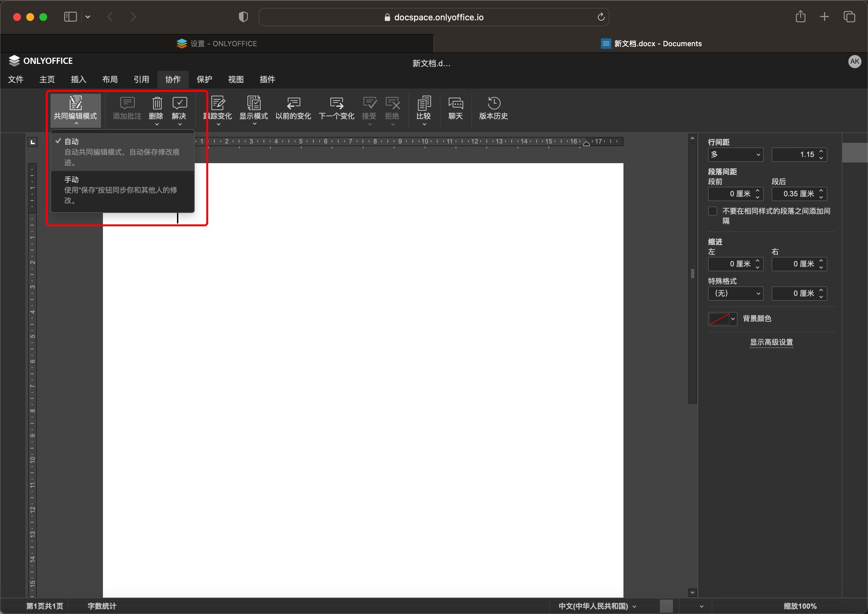Open the Compare (比较) documents tool
The image size is (868, 614).
pyautogui.click(x=424, y=103)
